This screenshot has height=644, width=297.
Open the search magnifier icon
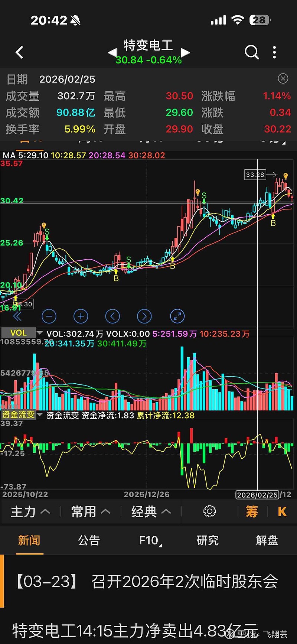(x=252, y=52)
